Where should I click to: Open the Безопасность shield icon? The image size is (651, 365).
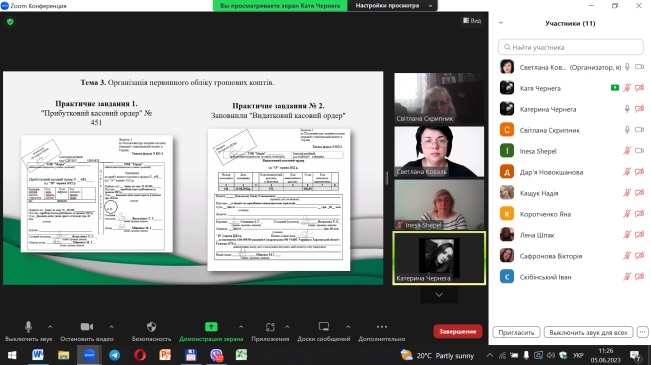[152, 327]
